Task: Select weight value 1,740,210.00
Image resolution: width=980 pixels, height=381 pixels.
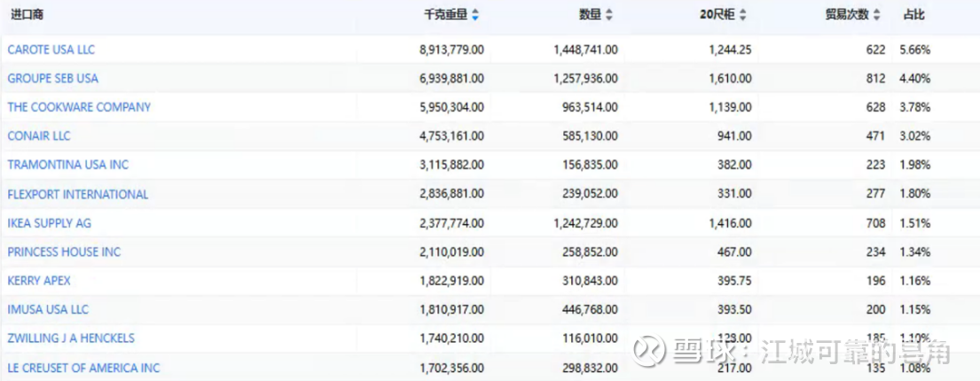Action: click(x=451, y=338)
